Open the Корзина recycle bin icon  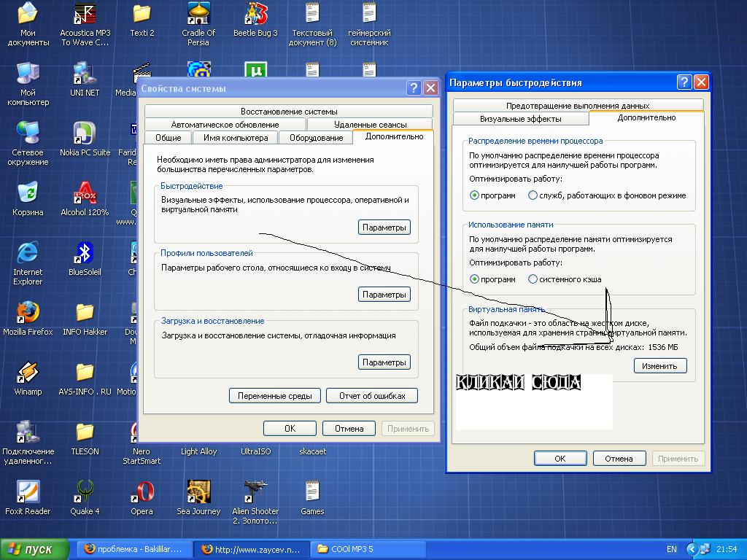click(28, 192)
